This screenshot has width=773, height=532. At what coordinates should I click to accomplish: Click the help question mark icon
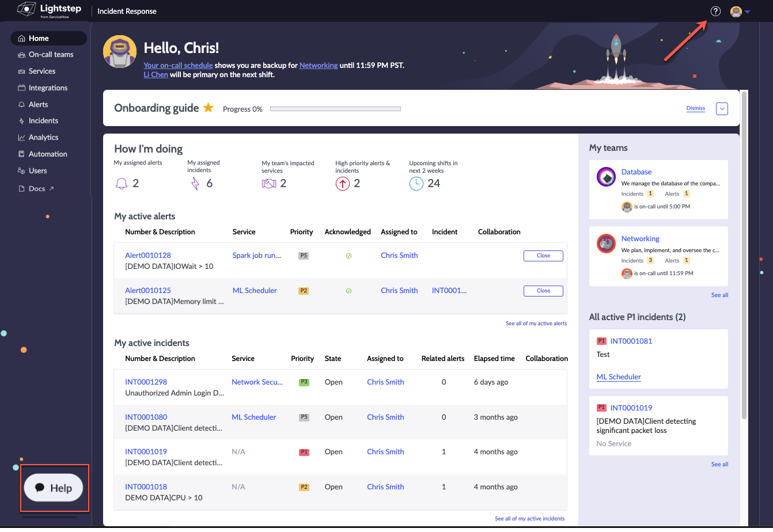pos(715,11)
